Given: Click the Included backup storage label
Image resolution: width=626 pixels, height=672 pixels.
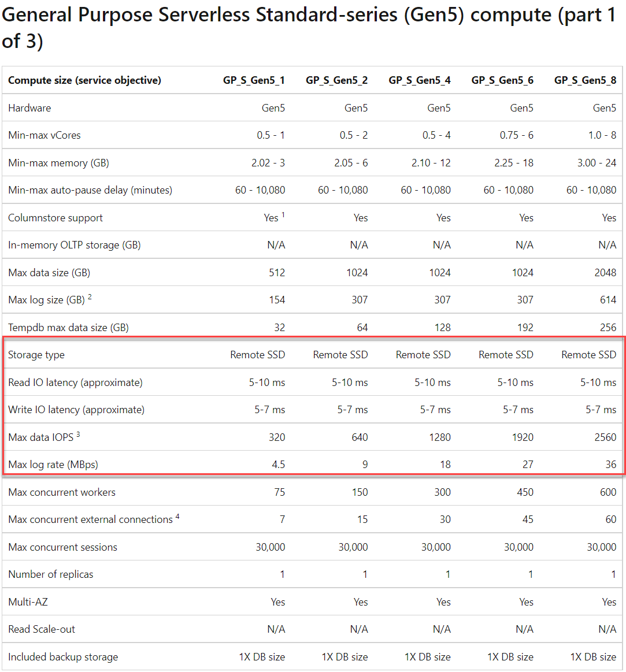Looking at the screenshot, I should click(63, 656).
